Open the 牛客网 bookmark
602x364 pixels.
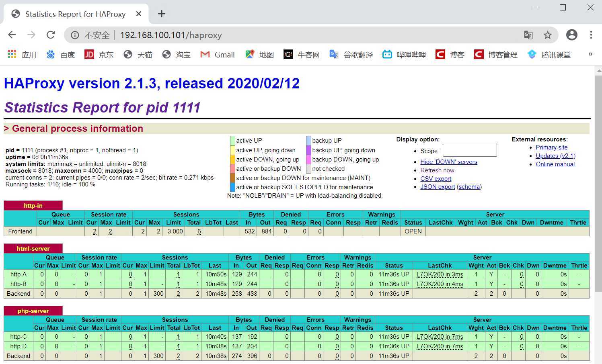[x=302, y=55]
